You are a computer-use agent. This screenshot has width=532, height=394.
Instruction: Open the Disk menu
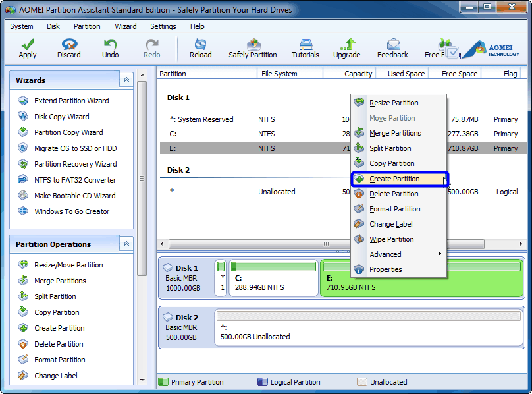53,26
